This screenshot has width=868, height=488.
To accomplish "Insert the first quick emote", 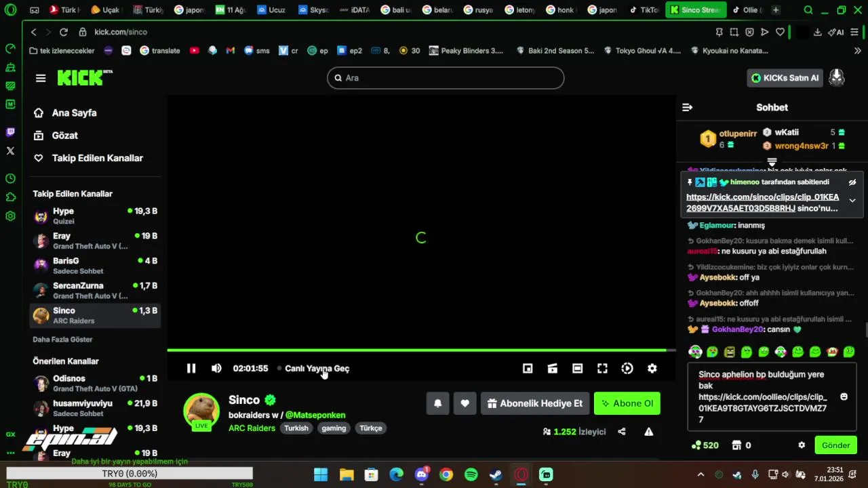I will click(x=694, y=352).
